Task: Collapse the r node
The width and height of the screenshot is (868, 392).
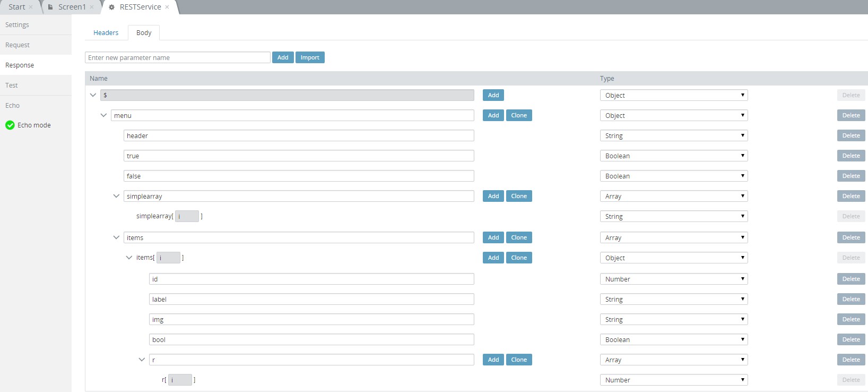Action: (x=142, y=360)
